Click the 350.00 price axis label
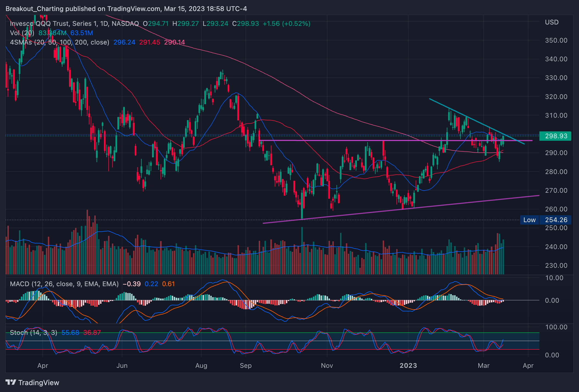The image size is (579, 392). (x=556, y=40)
